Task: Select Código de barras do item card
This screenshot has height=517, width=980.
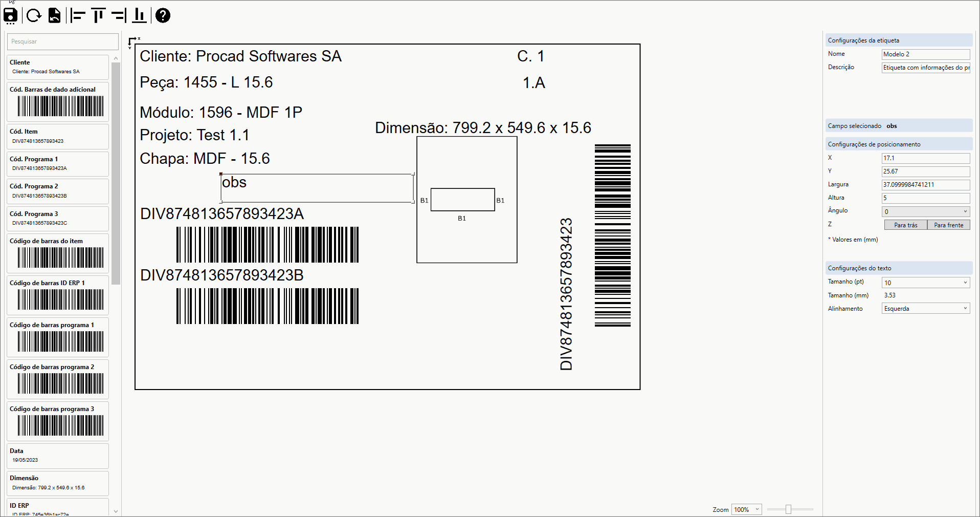Action: point(58,253)
